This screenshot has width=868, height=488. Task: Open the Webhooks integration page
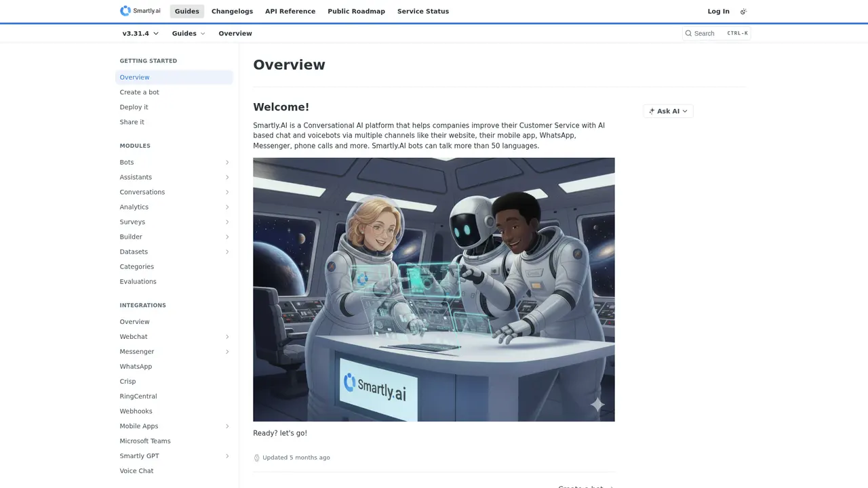174,411
